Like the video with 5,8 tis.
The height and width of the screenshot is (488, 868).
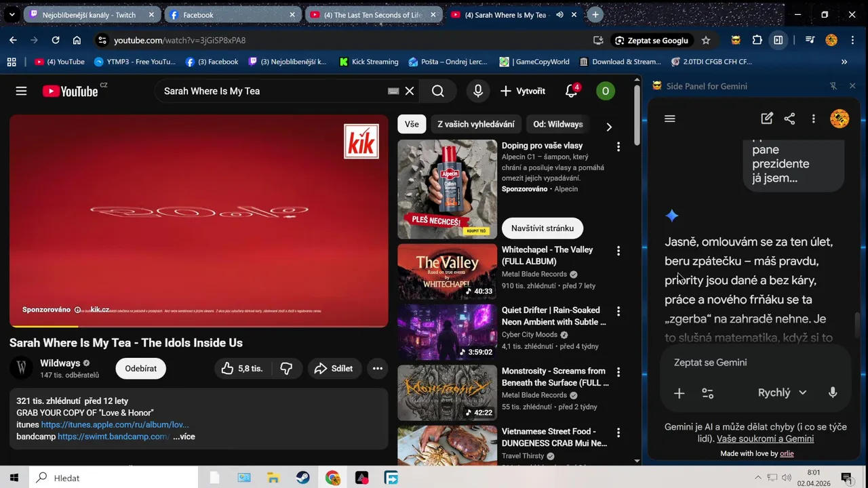click(242, 369)
